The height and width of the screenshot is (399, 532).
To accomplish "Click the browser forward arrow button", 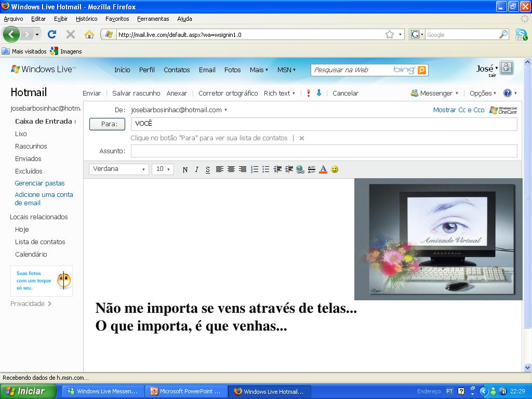I will click(x=26, y=34).
